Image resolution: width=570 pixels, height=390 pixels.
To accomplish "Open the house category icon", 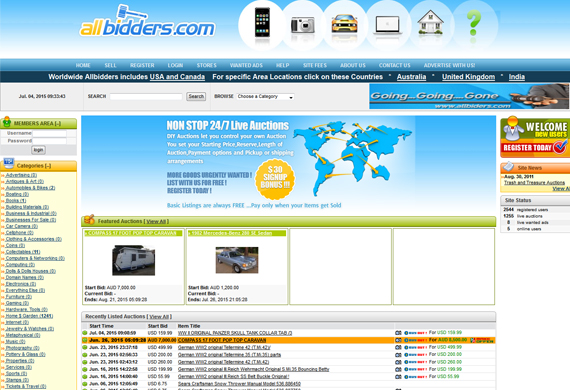I will tap(430, 23).
